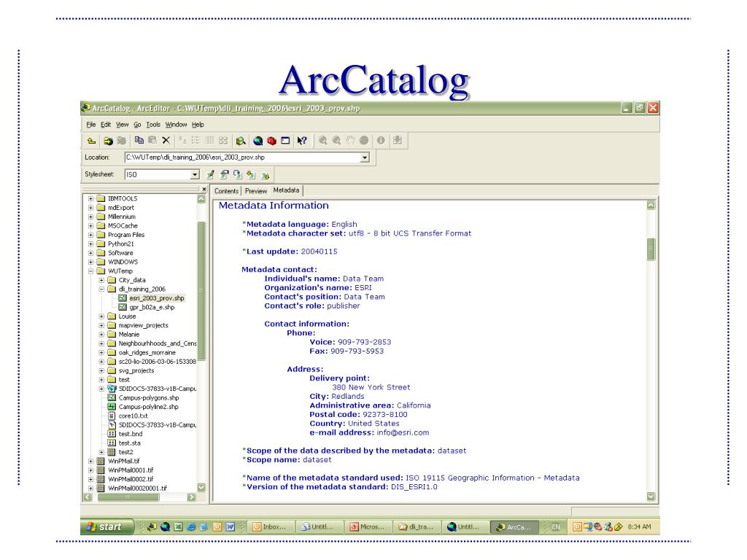Click the Up One Level toolbar icon
The height and width of the screenshot is (560, 747).
point(91,141)
